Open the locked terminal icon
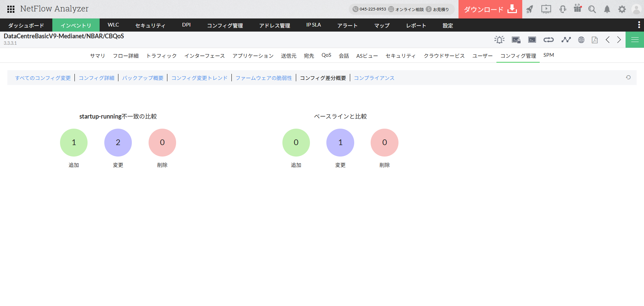Image resolution: width=644 pixels, height=306 pixels. 516,40
